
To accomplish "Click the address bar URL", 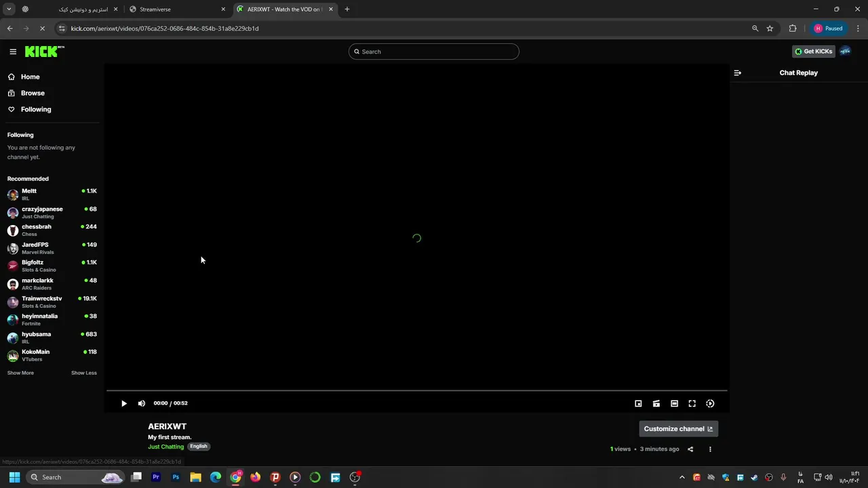I will 165,28.
